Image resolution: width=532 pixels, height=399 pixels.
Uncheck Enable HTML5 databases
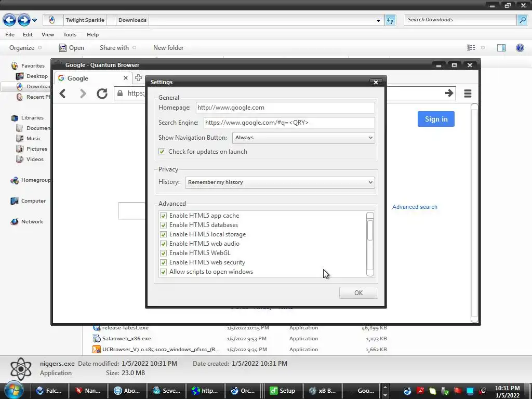pos(163,225)
